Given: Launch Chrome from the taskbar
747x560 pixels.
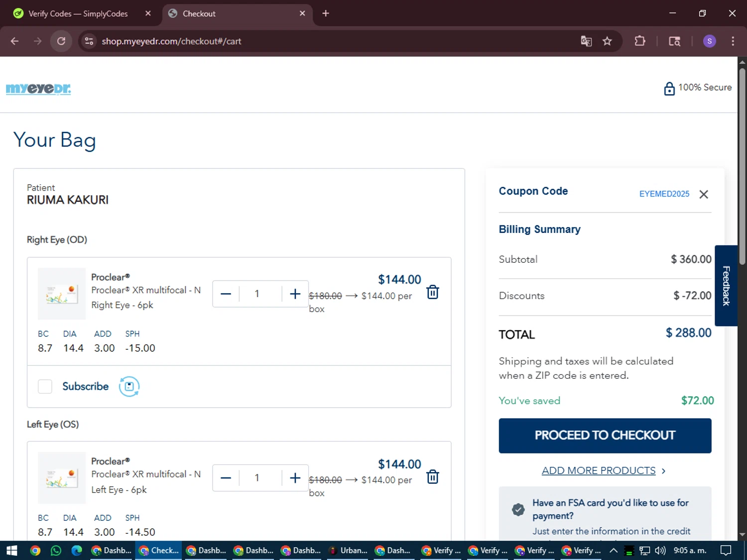Looking at the screenshot, I should coord(35,551).
